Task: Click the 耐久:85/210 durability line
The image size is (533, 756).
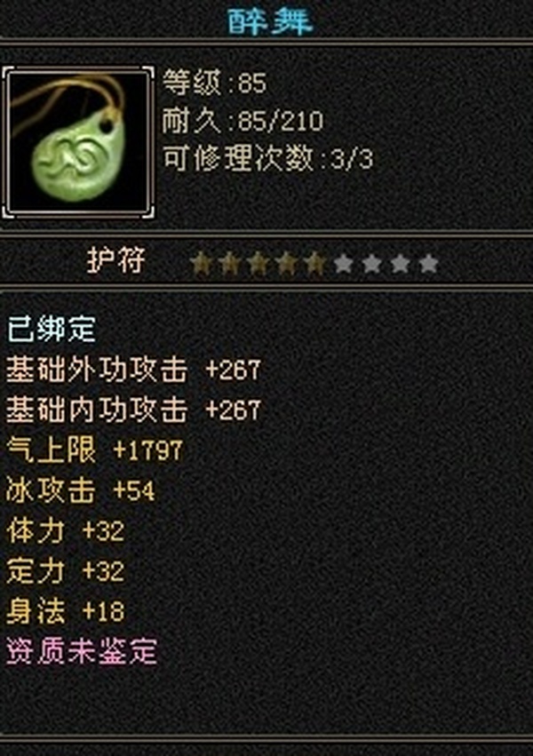Action: [x=243, y=121]
